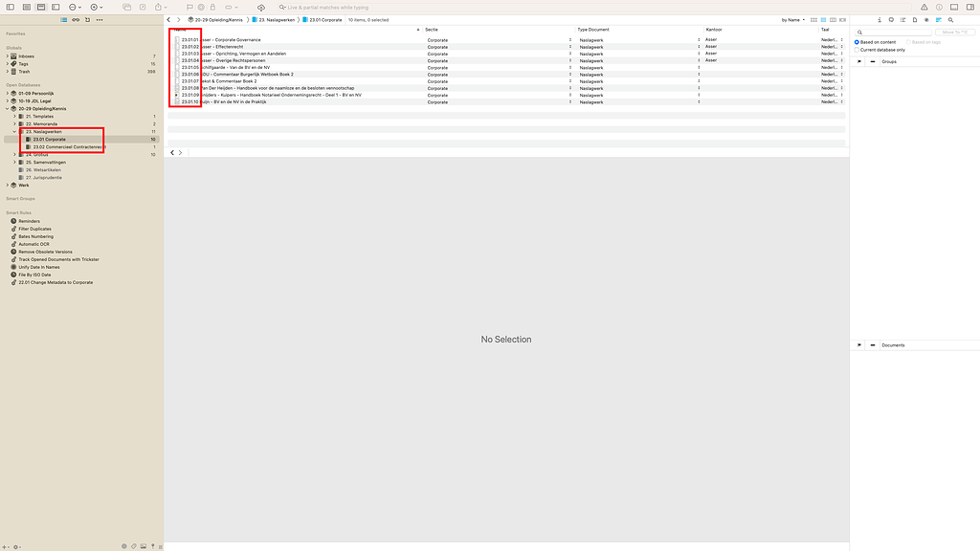The height and width of the screenshot is (551, 980).
Task: Open the Annotations inspector icon
Action: tap(891, 19)
